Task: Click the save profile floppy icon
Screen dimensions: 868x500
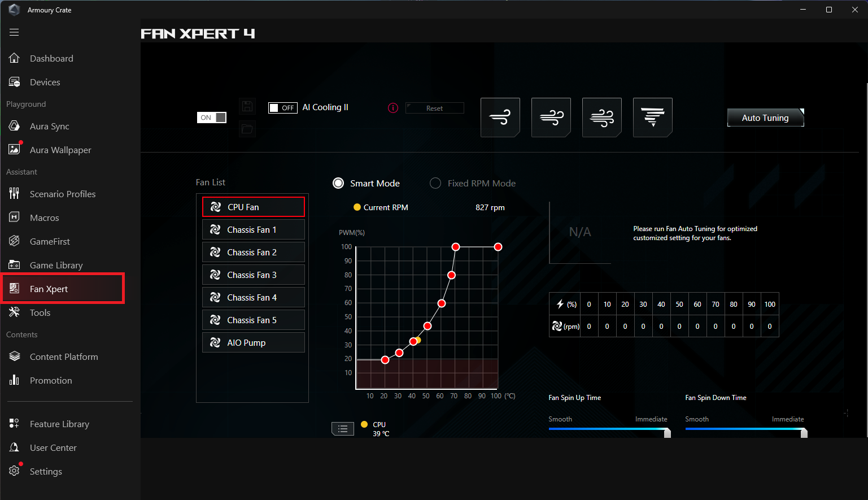Action: coord(247,106)
